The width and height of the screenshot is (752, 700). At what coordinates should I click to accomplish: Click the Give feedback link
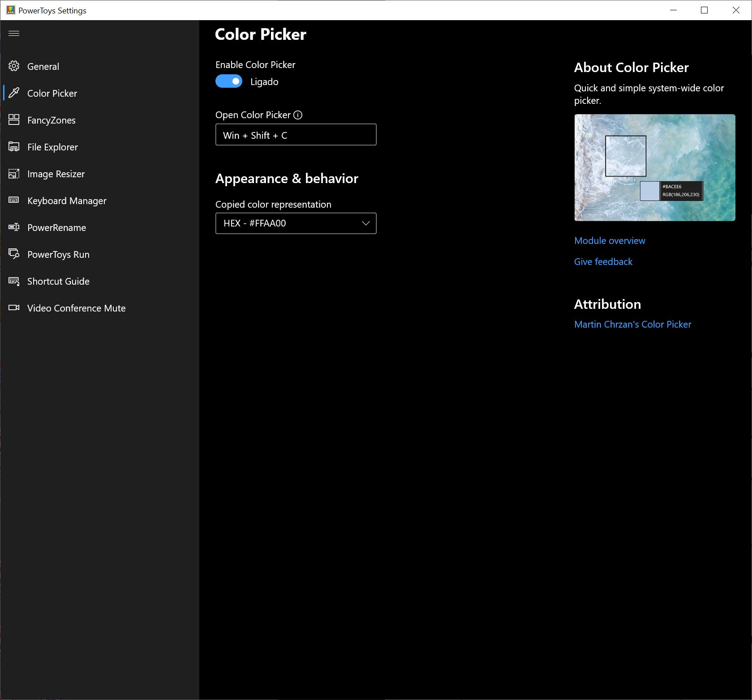[603, 262]
